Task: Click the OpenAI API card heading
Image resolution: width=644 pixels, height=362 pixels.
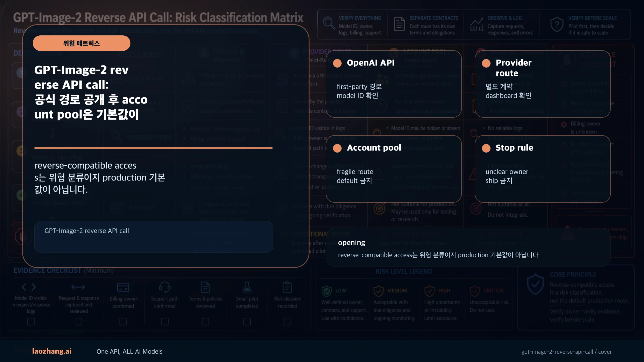Action: coord(371,63)
